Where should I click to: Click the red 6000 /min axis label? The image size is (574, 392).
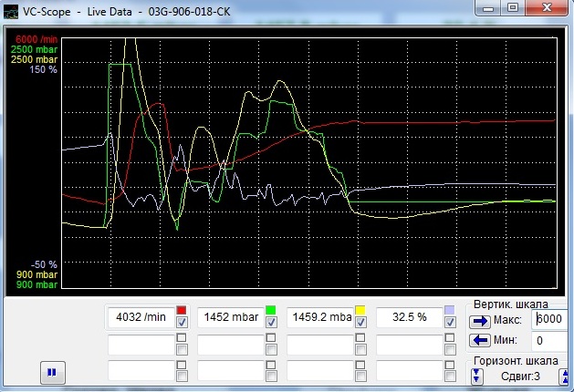click(37, 39)
